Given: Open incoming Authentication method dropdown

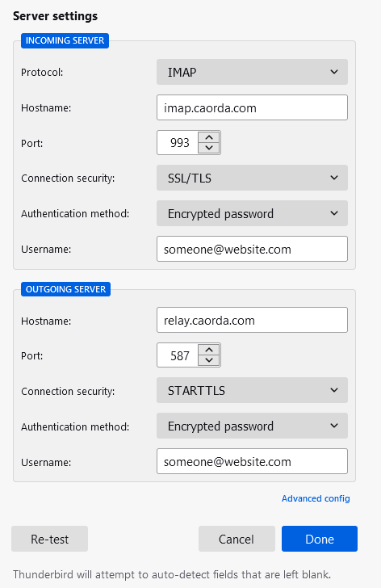Looking at the screenshot, I should tap(252, 213).
